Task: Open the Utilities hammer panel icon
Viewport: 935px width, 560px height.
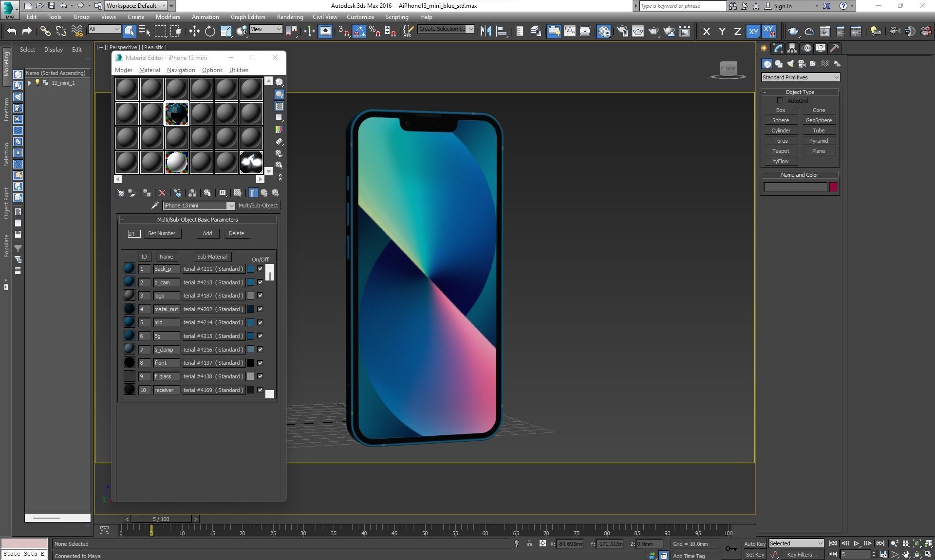Action: (834, 48)
